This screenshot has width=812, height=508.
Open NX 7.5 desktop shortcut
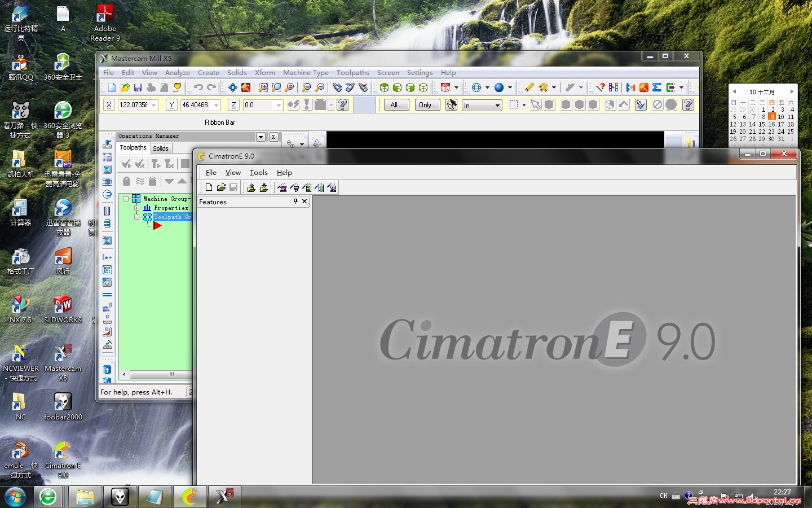click(x=21, y=309)
